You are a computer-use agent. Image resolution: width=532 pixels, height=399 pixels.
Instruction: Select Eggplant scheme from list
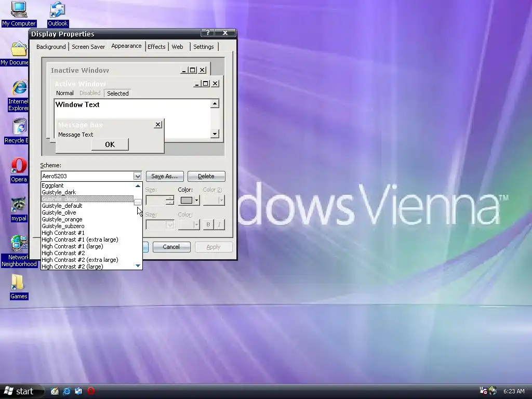click(87, 185)
